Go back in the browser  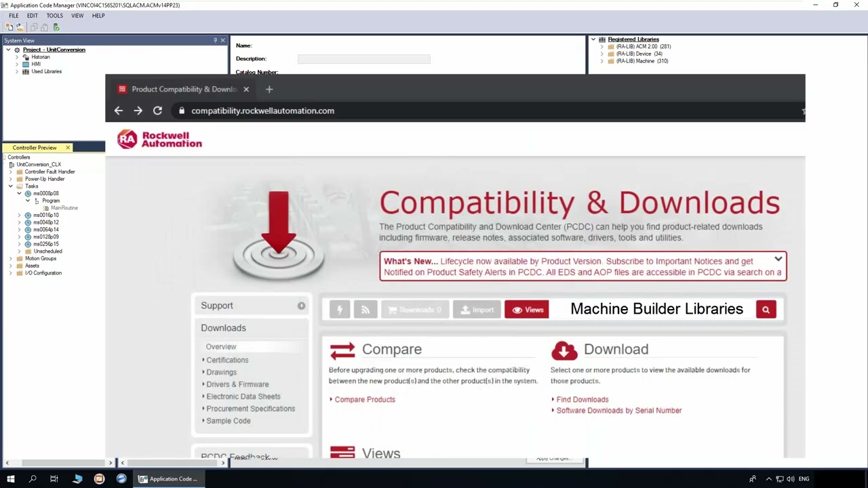[x=119, y=110]
